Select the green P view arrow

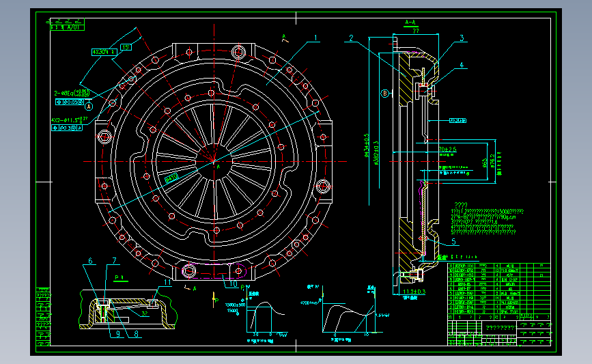click(x=214, y=299)
